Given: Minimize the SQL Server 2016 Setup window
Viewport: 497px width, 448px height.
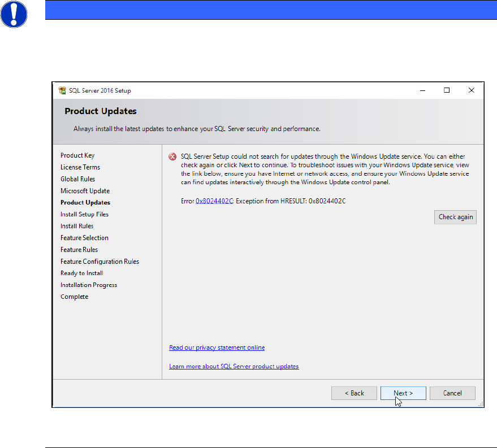Looking at the screenshot, I should coord(422,90).
